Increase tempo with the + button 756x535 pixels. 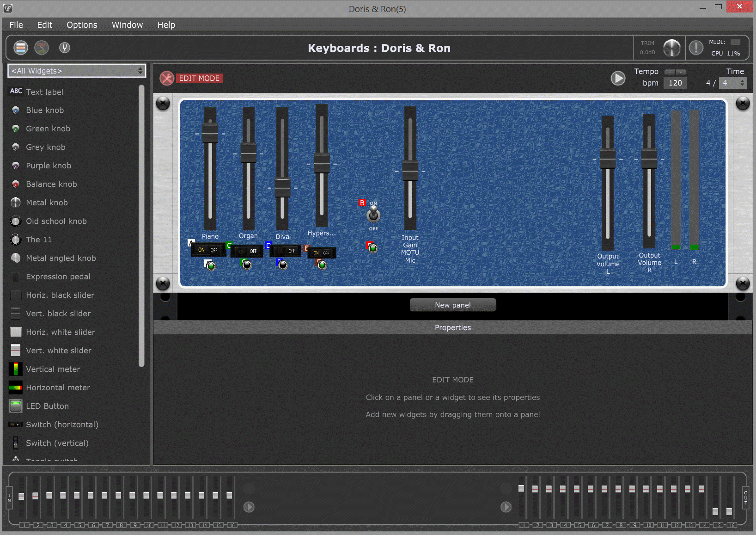[x=681, y=72]
